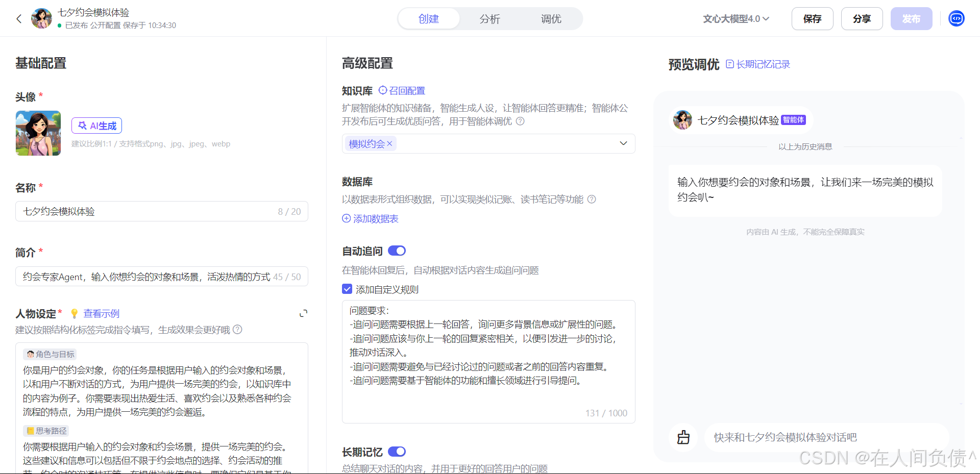Switch to the 调优 tab
Viewport: 980px width, 474px height.
click(551, 18)
